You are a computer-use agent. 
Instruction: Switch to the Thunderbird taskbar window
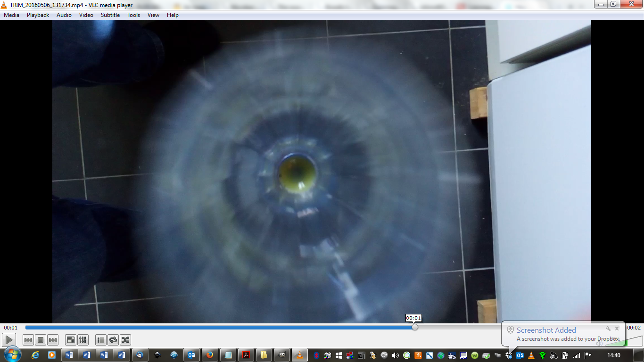coord(140,354)
